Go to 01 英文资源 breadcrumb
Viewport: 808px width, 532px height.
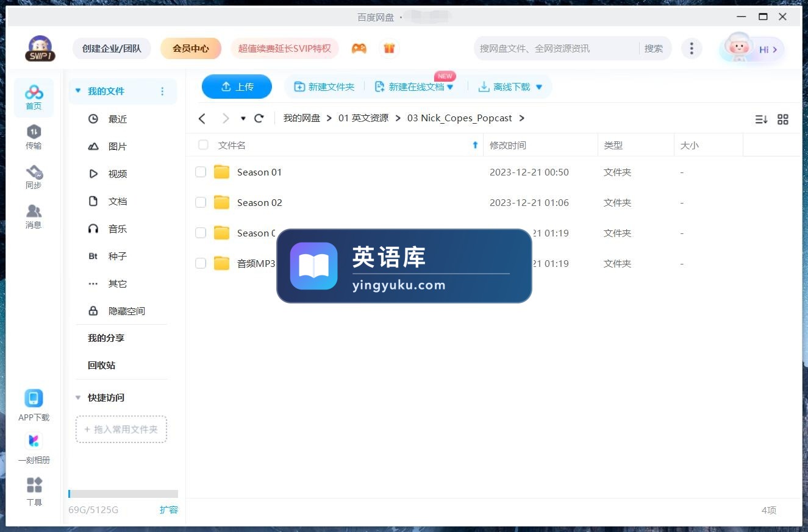coord(363,118)
